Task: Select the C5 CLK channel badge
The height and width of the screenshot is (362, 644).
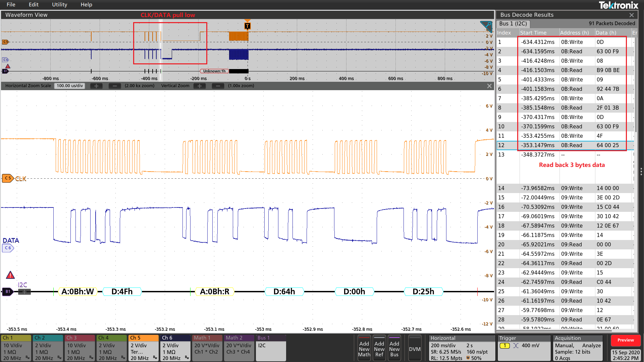Action: point(8,178)
